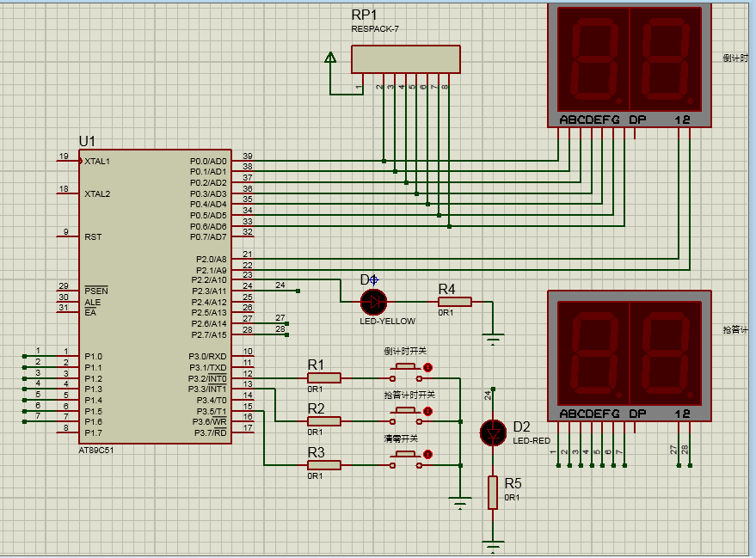This screenshot has width=756, height=558.
Task: Toggle the red latch dot of 抢答计时开关
Action: pyautogui.click(x=427, y=411)
